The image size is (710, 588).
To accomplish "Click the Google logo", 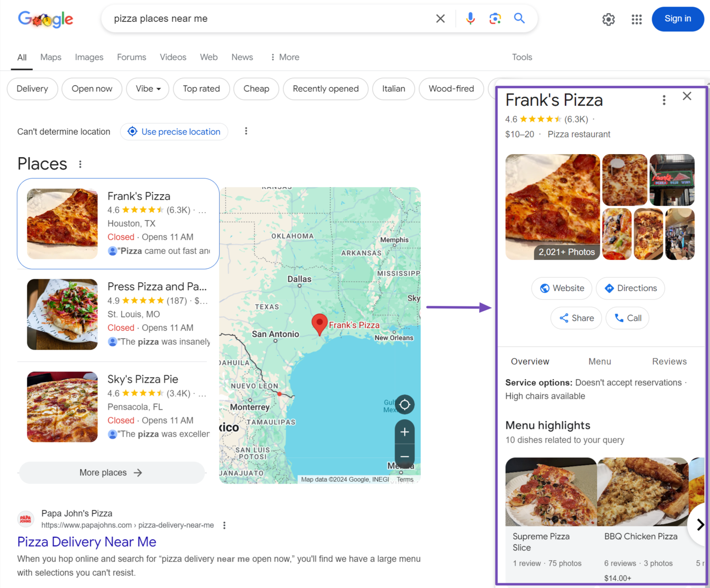I will [x=46, y=19].
